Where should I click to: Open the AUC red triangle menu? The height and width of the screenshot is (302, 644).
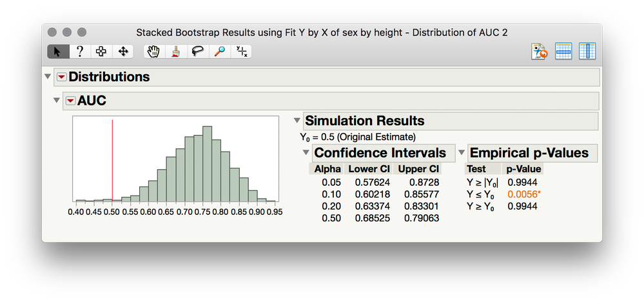tap(71, 101)
